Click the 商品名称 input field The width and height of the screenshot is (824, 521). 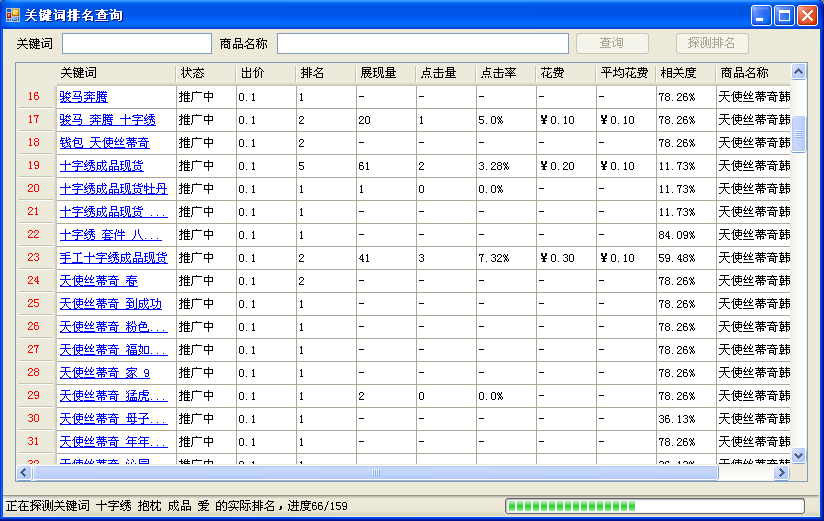pyautogui.click(x=423, y=44)
